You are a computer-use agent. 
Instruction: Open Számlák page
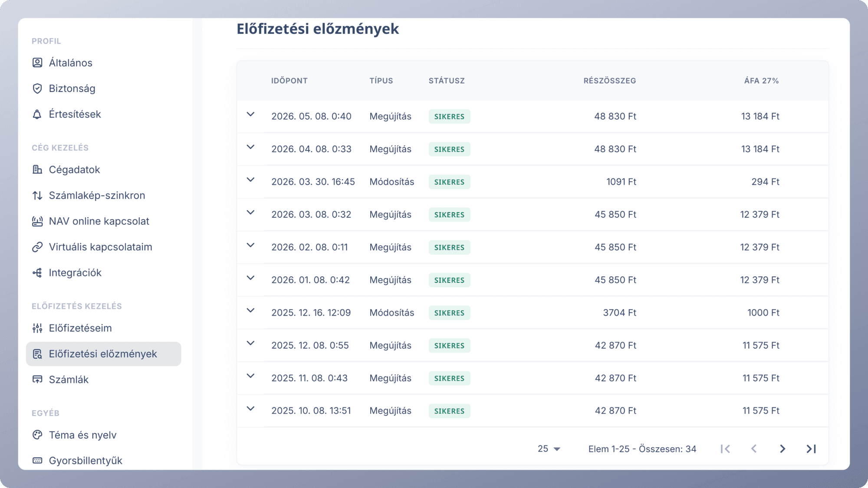tap(103, 380)
